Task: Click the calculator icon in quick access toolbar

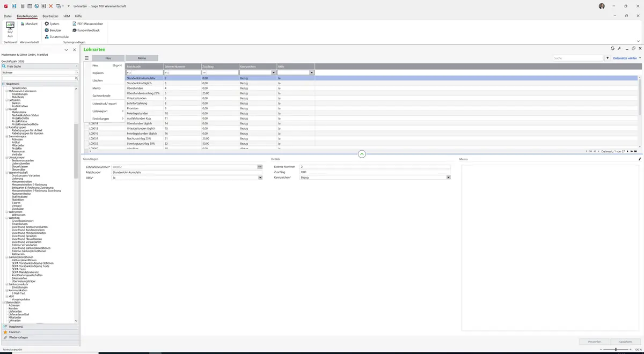Action: tap(22, 6)
